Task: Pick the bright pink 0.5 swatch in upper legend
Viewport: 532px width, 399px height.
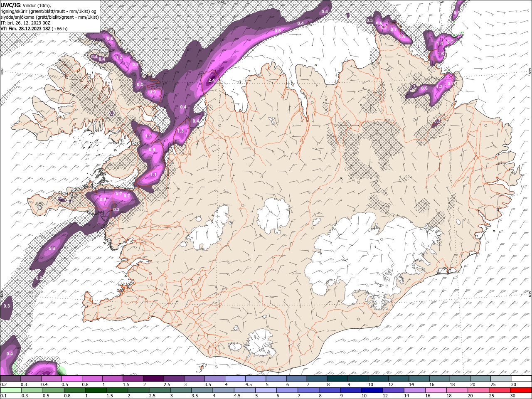Action: pyautogui.click(x=71, y=379)
